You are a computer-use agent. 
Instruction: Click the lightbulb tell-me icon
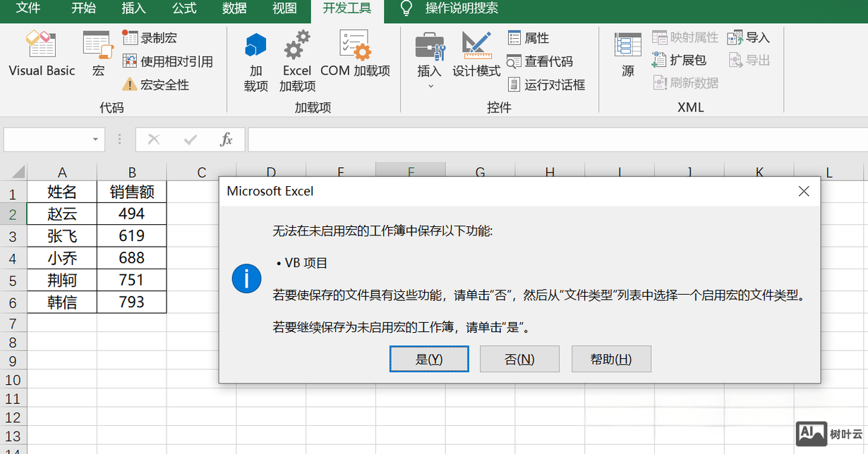(406, 8)
